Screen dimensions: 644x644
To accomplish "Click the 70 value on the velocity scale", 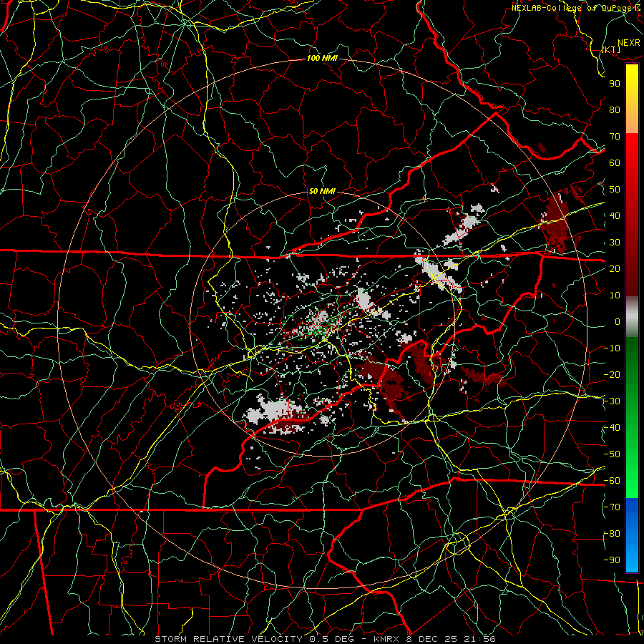I will [615, 137].
